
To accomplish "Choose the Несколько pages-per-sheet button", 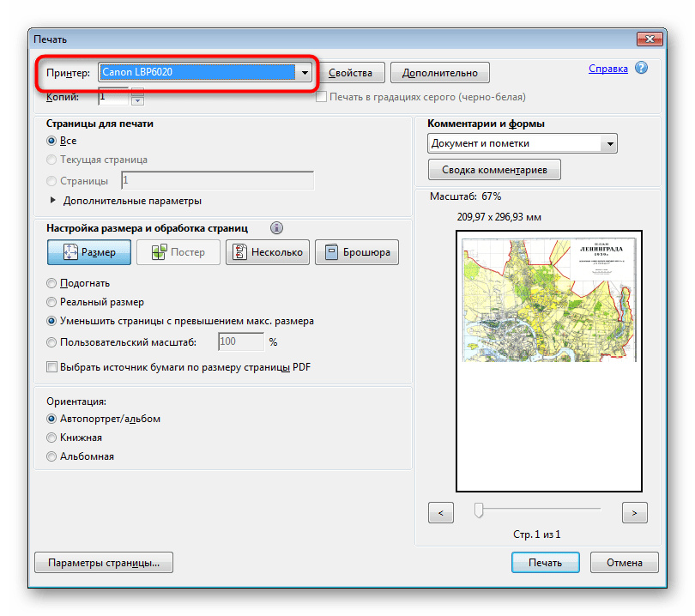I will click(268, 252).
